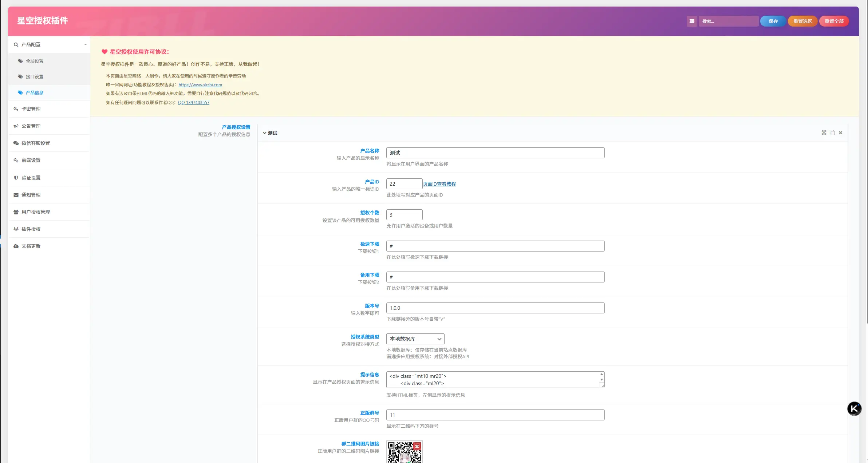
Task: Remove the 测试 product group
Action: [x=841, y=132]
